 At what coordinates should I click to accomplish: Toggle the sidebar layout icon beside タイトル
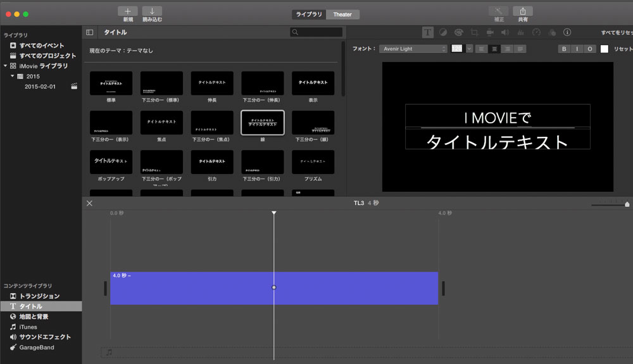tap(90, 32)
